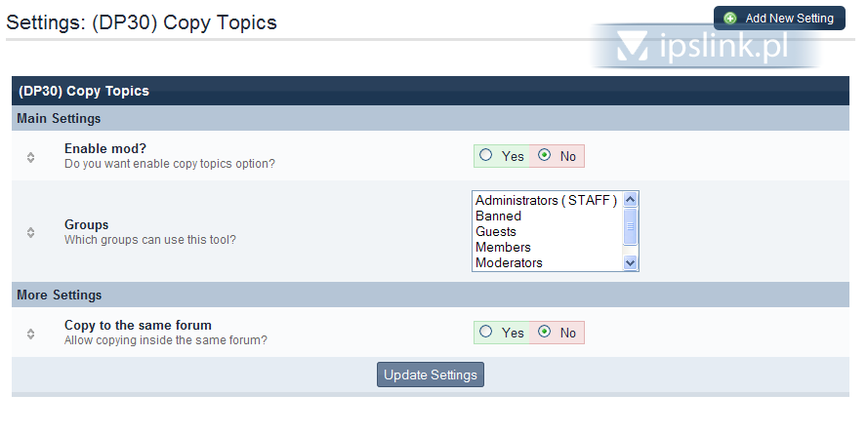This screenshot has width=868, height=434.
Task: Click reorder arrows beside Enable mod setting
Action: pyautogui.click(x=30, y=156)
